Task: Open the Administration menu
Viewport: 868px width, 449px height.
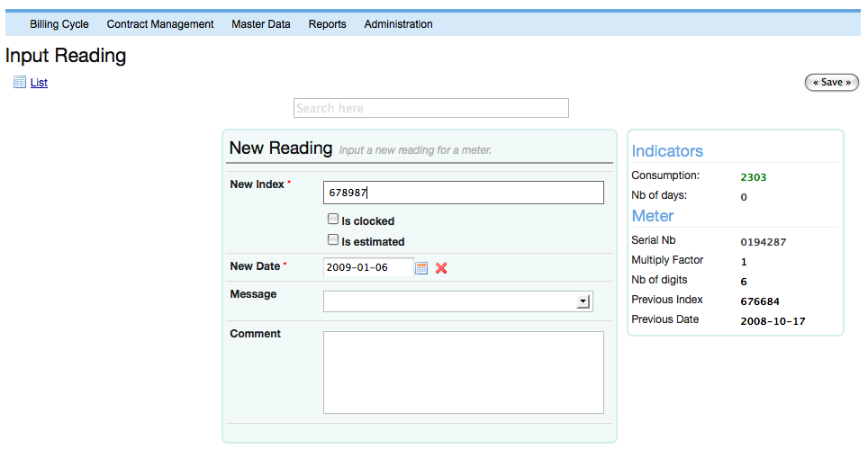Action: 398,24
